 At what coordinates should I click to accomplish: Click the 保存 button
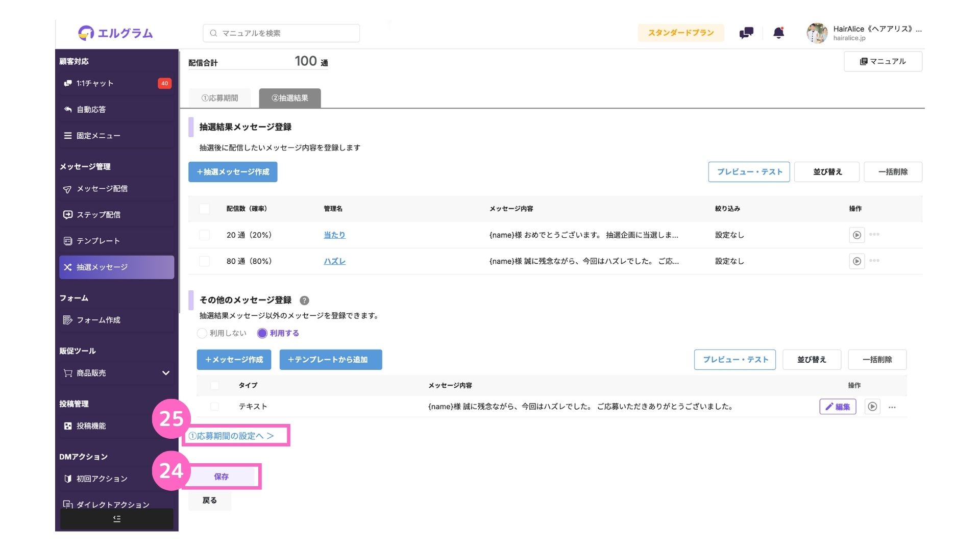click(222, 477)
